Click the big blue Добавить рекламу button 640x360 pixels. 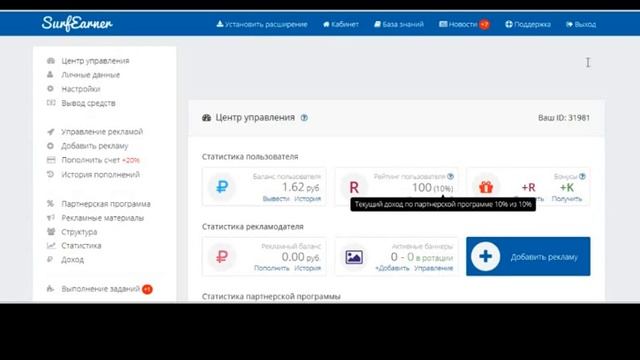click(x=528, y=256)
